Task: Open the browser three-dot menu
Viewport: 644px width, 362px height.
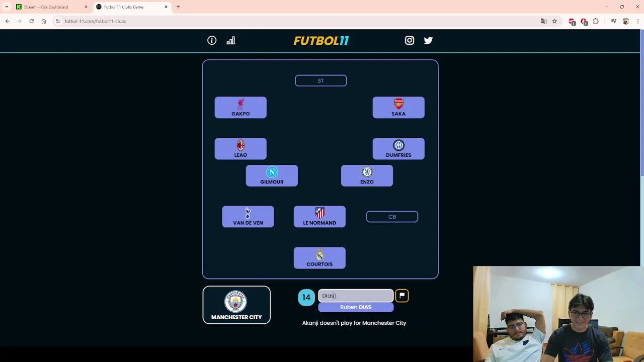Action: click(x=638, y=21)
